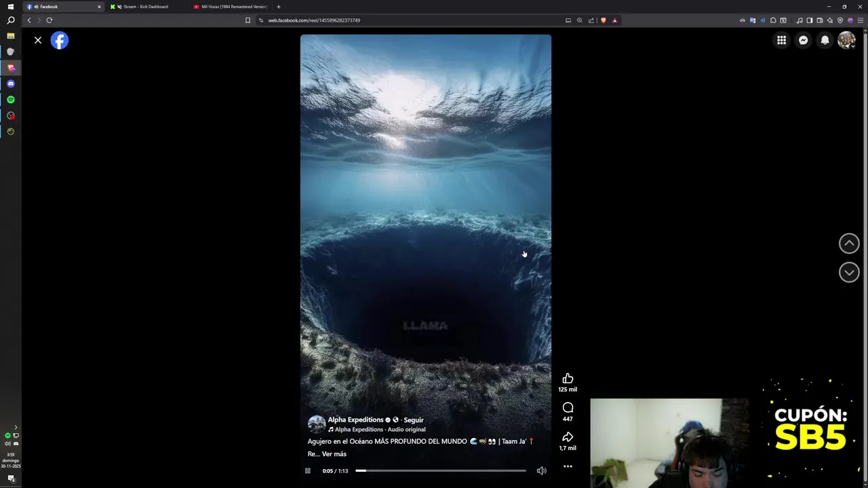Open the Windows notification center
868x488 pixels.
point(11,479)
